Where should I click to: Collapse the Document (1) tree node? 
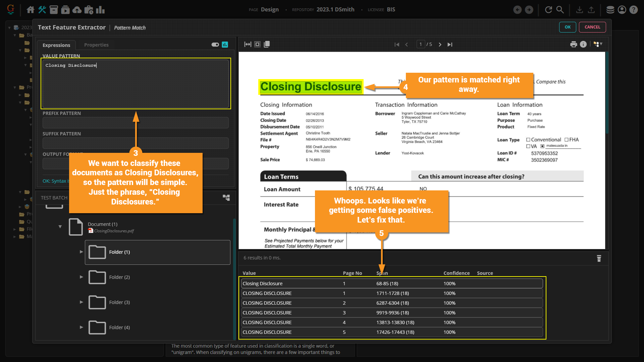(x=60, y=227)
